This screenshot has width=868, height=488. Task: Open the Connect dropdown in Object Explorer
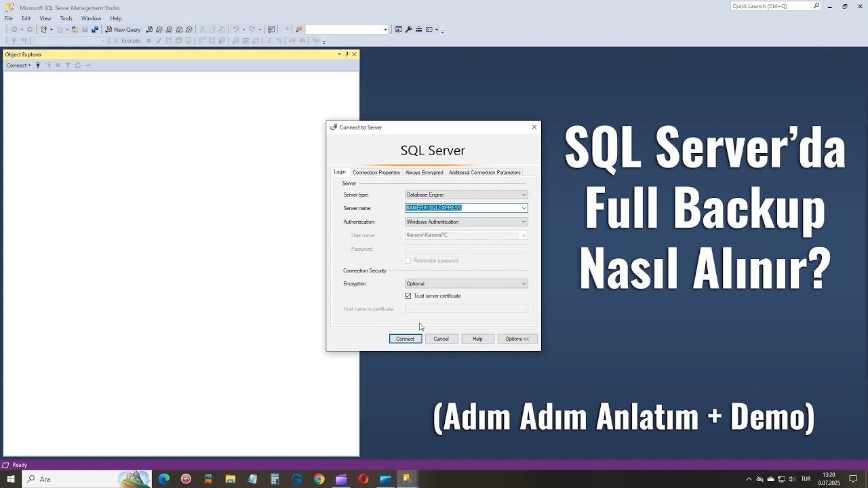18,65
